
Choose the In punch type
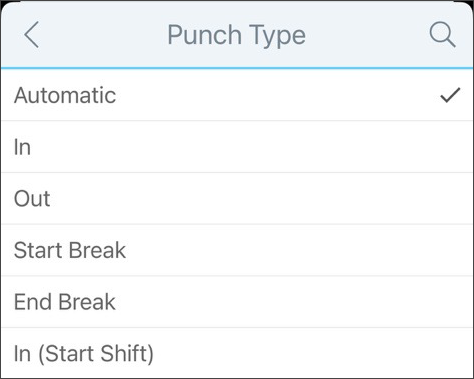(237, 147)
